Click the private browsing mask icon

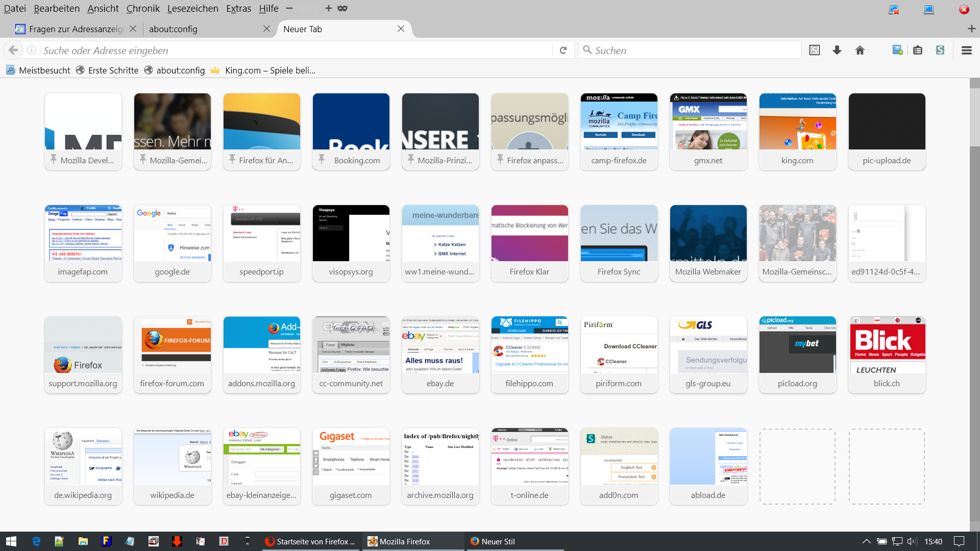(342, 8)
